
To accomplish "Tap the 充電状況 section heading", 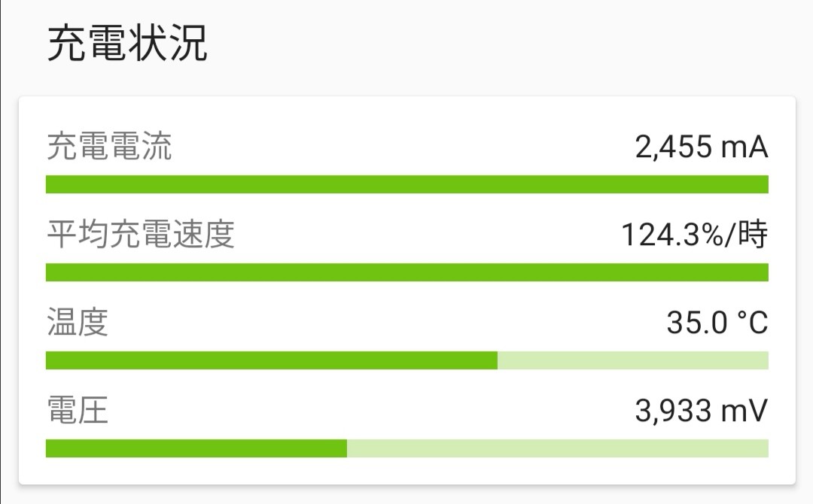I will [x=127, y=44].
